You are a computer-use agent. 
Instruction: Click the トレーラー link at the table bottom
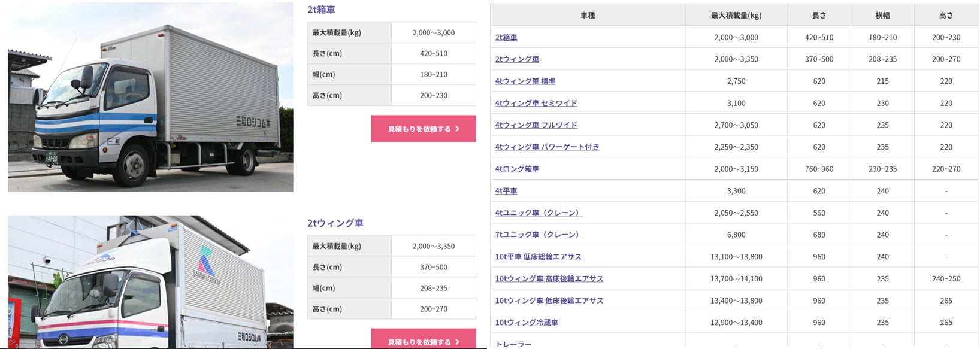tap(513, 344)
